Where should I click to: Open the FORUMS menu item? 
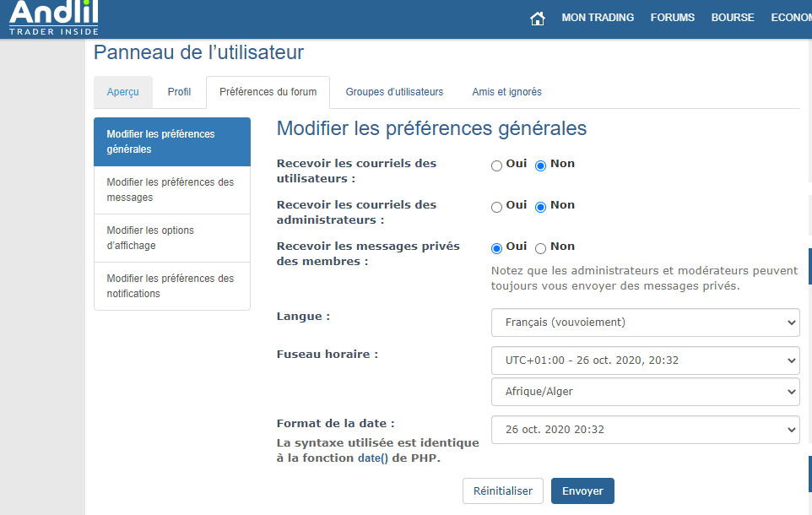tap(673, 18)
